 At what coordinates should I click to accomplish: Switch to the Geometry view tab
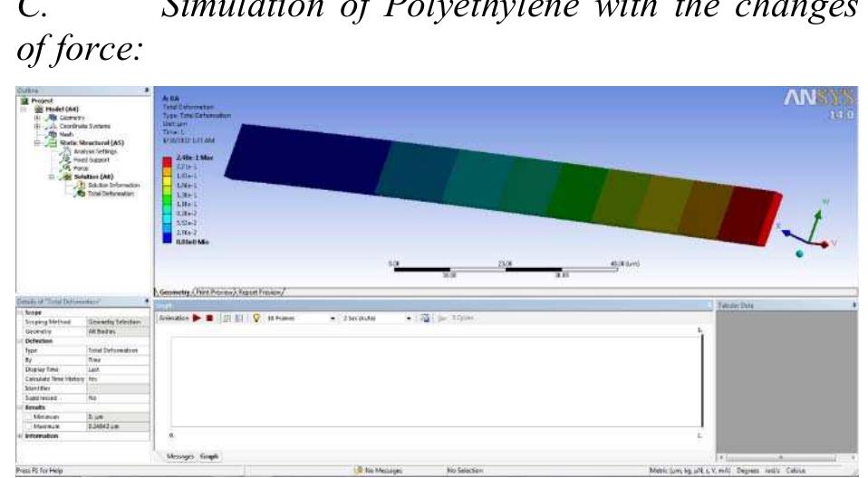tap(174, 292)
